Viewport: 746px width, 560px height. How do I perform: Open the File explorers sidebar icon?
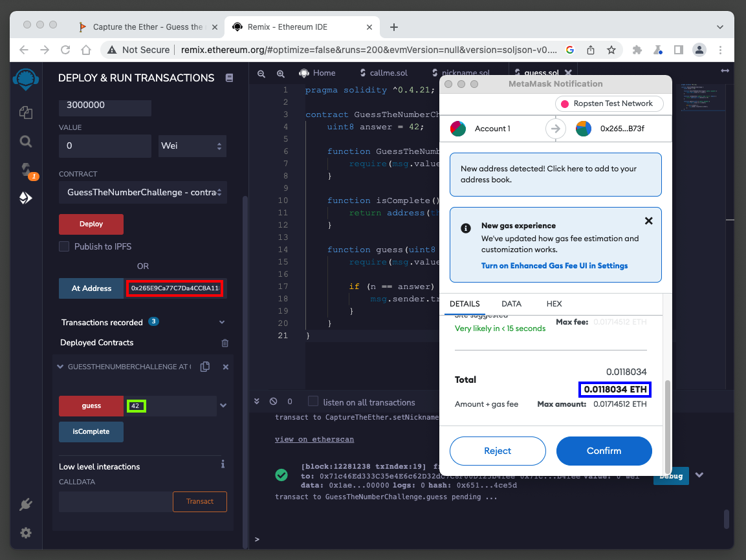point(26,112)
